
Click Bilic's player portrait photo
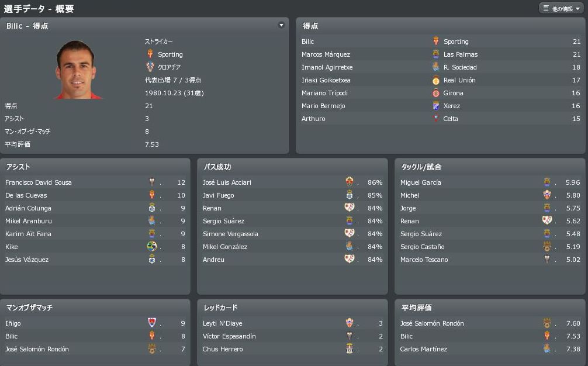(78, 70)
